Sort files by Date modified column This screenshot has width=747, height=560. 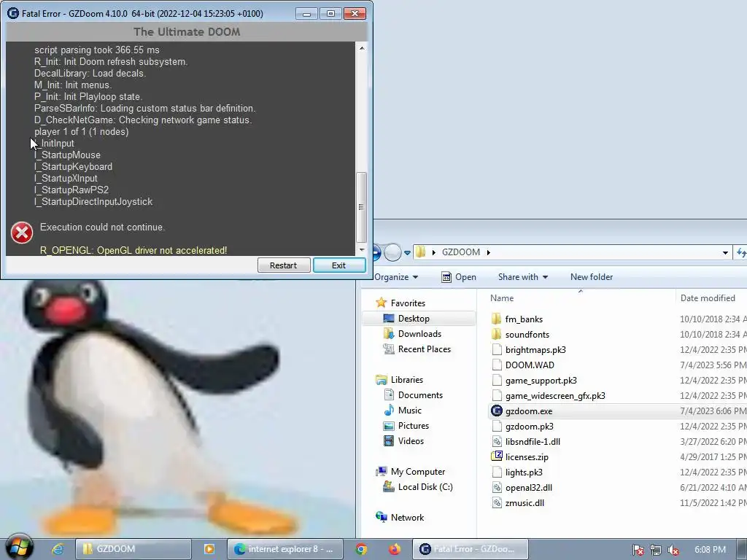(x=708, y=298)
